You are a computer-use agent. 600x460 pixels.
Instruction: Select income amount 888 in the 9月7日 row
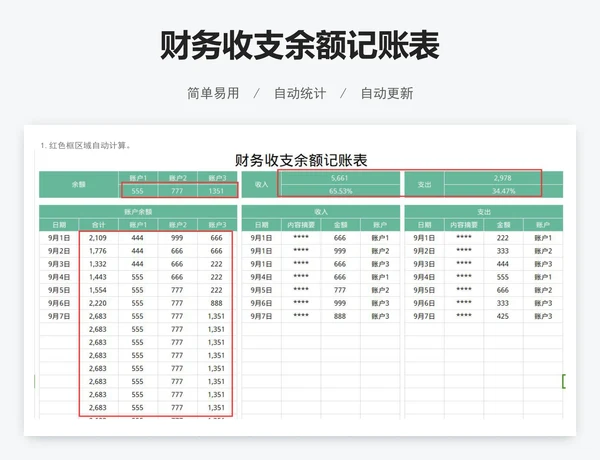[340, 316]
